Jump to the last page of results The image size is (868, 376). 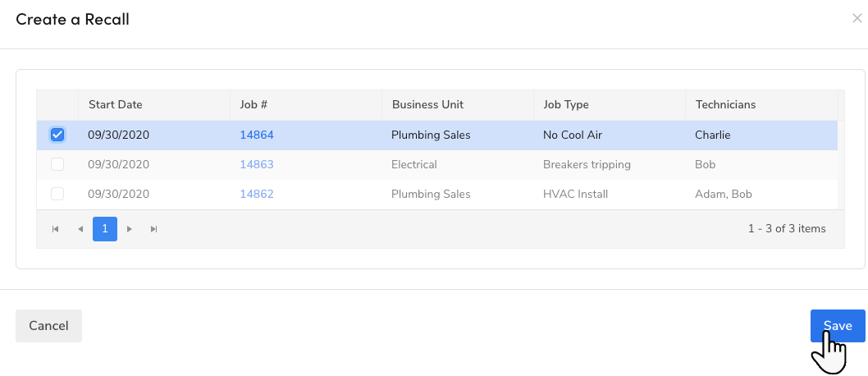pos(153,229)
